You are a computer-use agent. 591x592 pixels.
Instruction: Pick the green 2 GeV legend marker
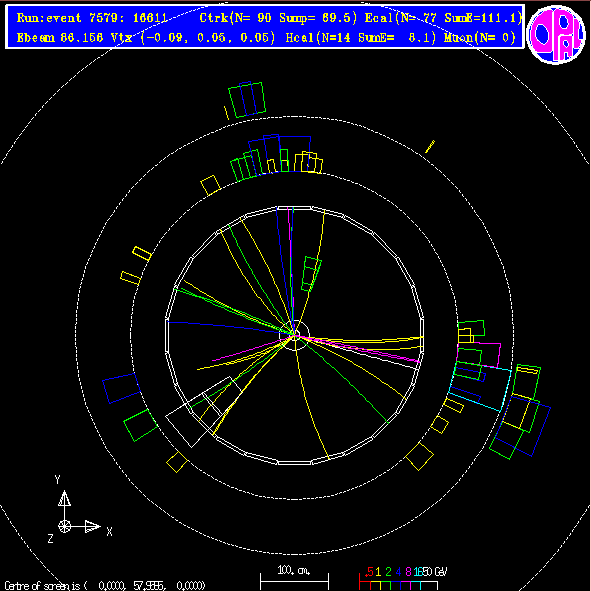coord(388,572)
